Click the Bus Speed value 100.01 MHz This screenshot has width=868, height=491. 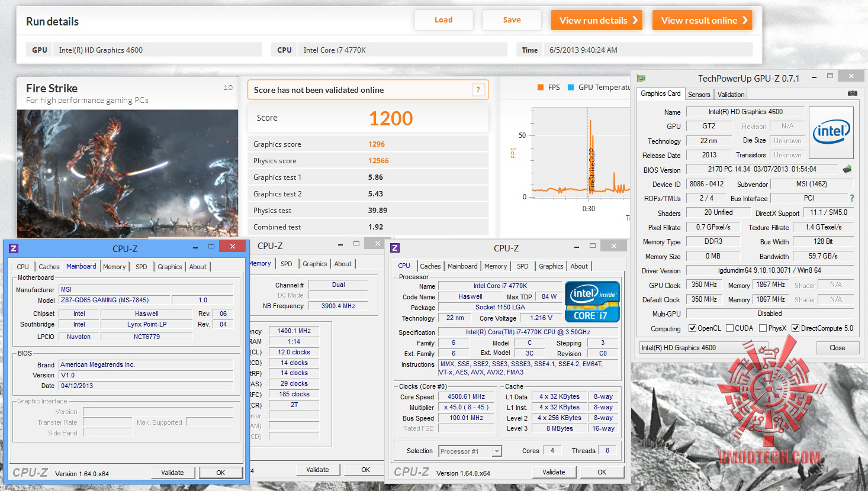point(466,418)
